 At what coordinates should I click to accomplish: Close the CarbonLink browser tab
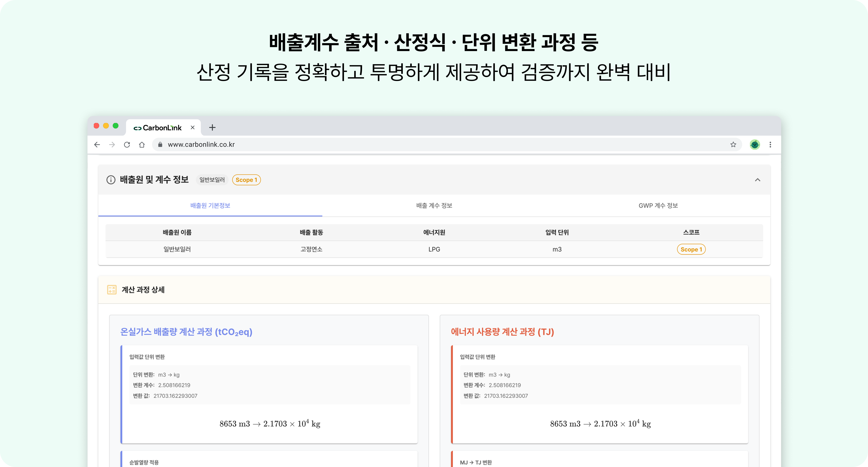coord(192,127)
